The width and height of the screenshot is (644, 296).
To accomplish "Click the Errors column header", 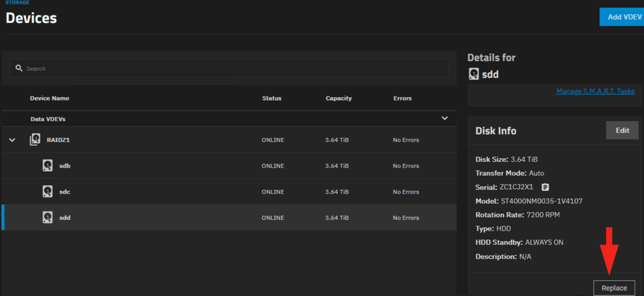I will (402, 98).
